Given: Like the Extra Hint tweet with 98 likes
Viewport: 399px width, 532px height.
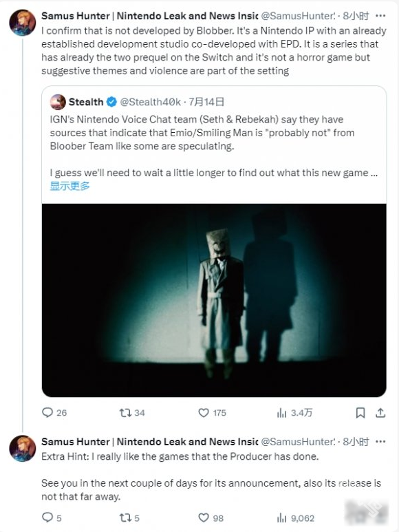Looking at the screenshot, I should [211, 518].
